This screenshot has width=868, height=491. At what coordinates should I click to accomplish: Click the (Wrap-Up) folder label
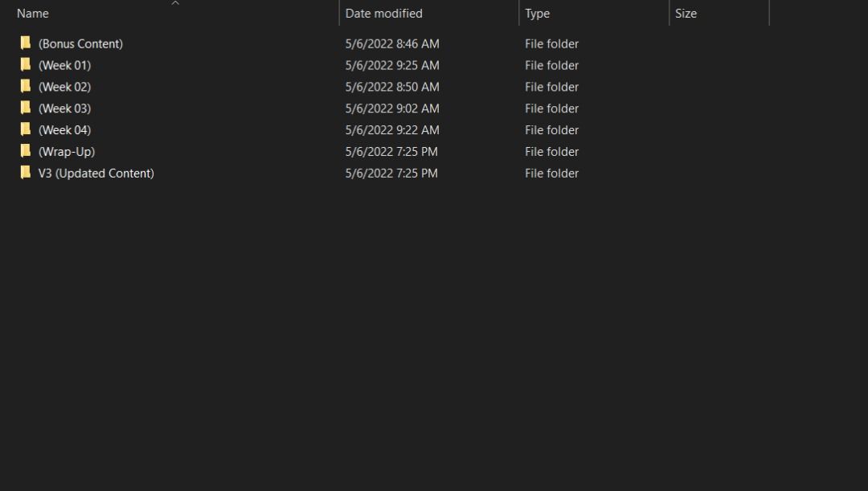[67, 151]
